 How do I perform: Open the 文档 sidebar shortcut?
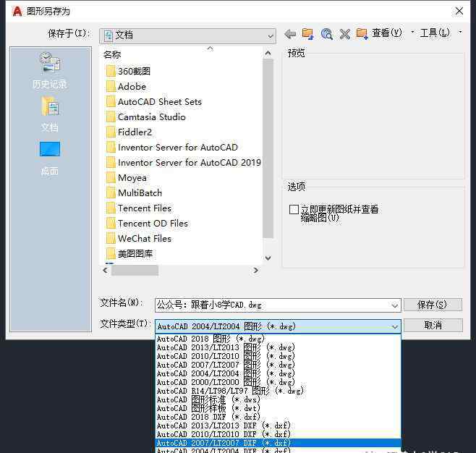(50, 114)
